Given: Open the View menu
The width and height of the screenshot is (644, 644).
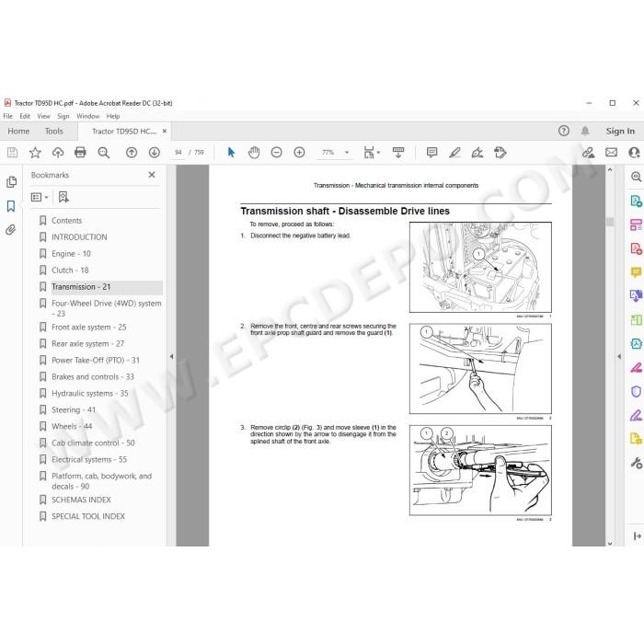Looking at the screenshot, I should [x=43, y=116].
